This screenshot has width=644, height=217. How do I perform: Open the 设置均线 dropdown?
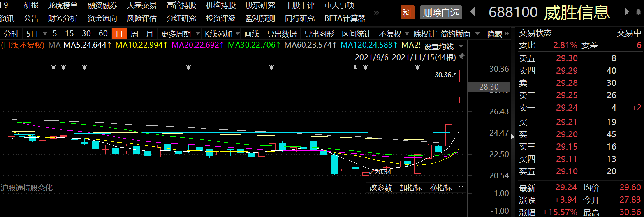pyautogui.click(x=443, y=46)
